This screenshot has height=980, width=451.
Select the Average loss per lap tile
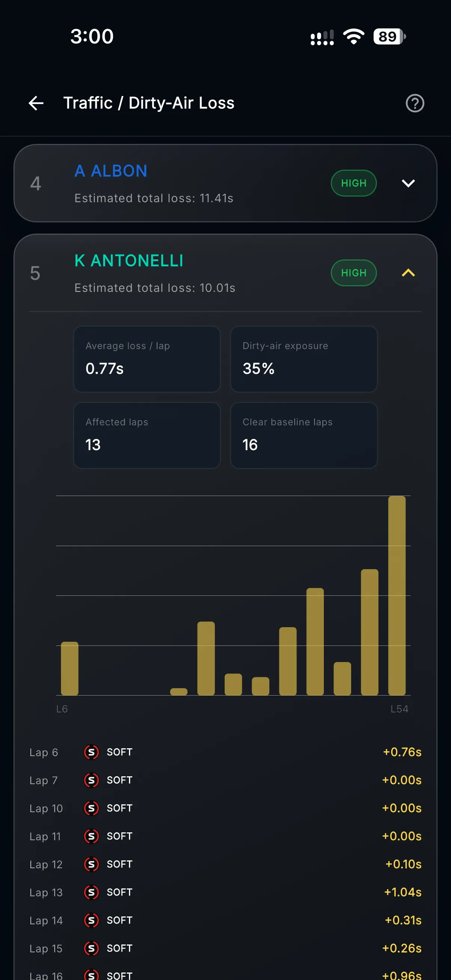point(147,359)
